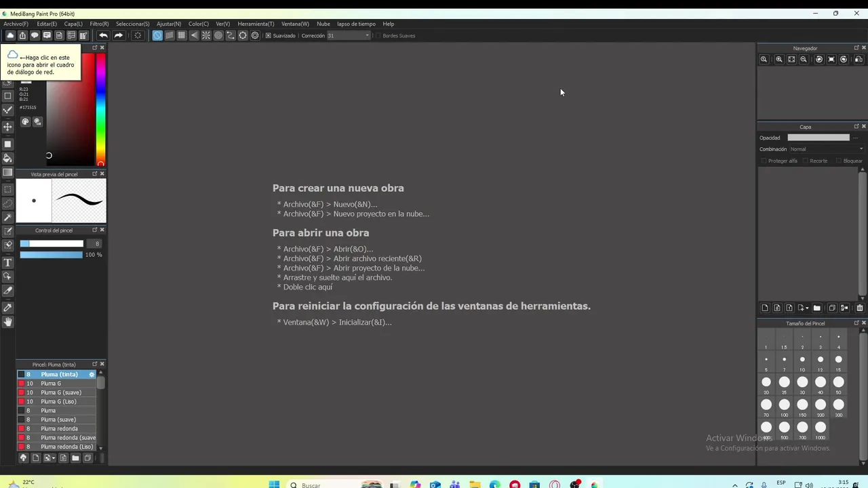Select the Hand tool
The width and height of the screenshot is (868, 488).
pos(8,322)
